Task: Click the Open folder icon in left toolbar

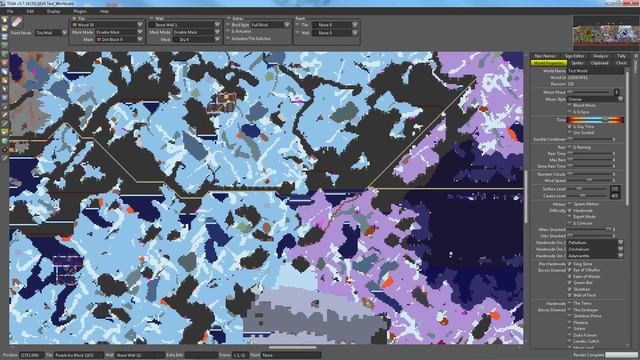Action: [4, 28]
